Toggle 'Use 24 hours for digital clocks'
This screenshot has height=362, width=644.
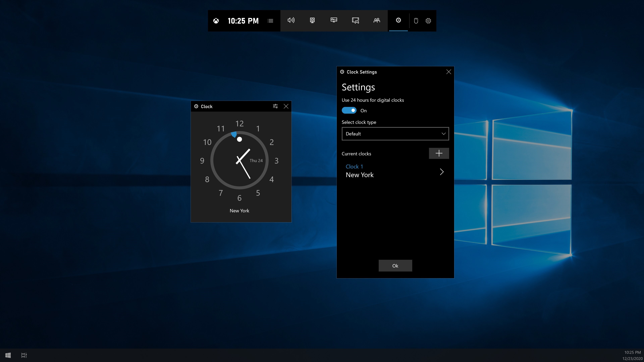coord(349,110)
